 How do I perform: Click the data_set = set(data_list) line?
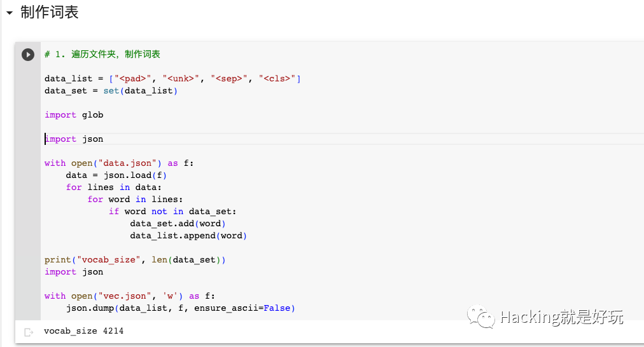click(x=111, y=91)
